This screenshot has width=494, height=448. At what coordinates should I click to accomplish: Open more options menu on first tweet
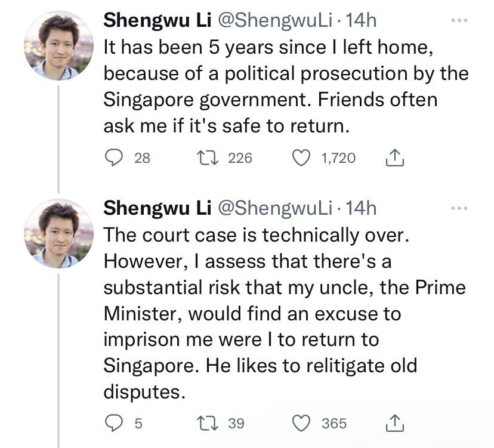pos(458,21)
